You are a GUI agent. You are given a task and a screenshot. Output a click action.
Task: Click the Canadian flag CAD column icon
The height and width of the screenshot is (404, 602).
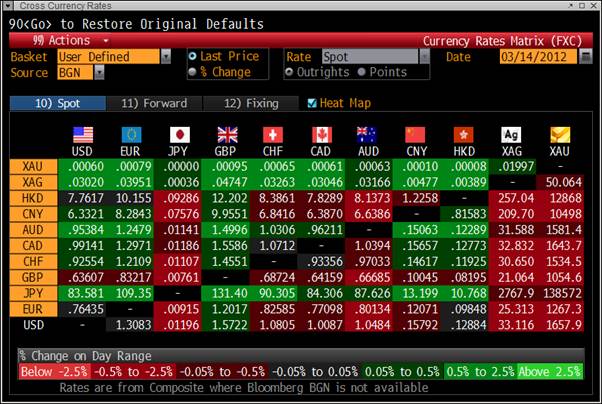(x=321, y=134)
